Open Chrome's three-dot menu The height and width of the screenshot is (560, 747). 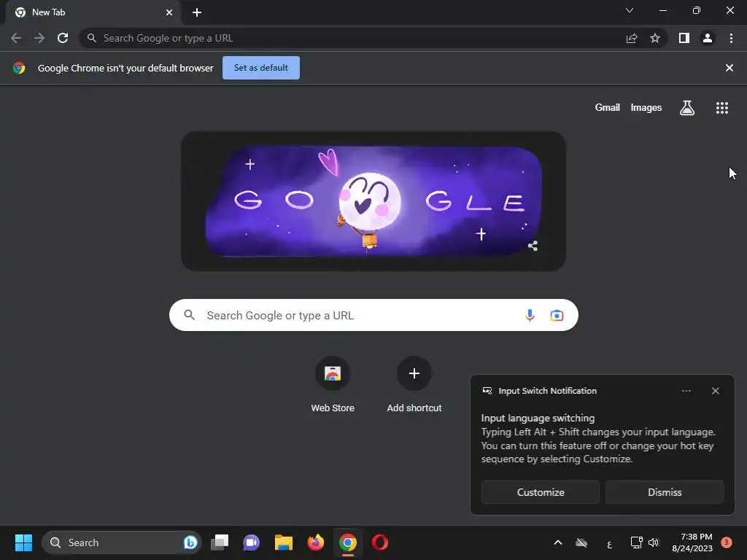(731, 38)
